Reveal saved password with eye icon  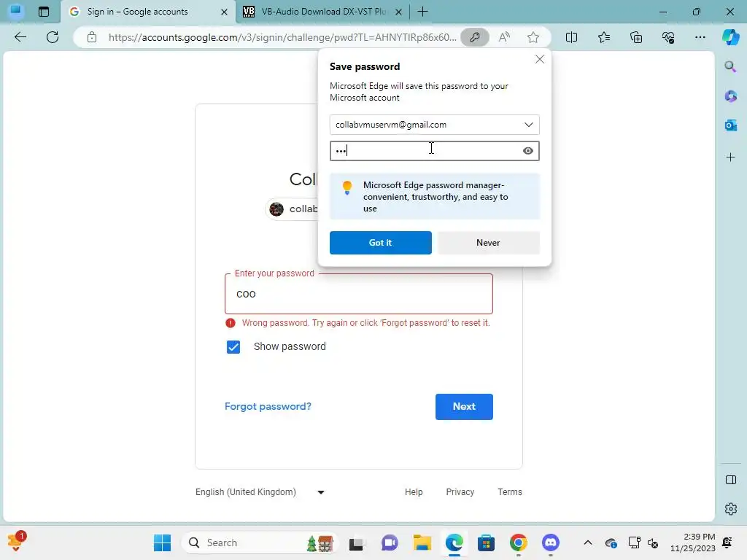tap(528, 151)
